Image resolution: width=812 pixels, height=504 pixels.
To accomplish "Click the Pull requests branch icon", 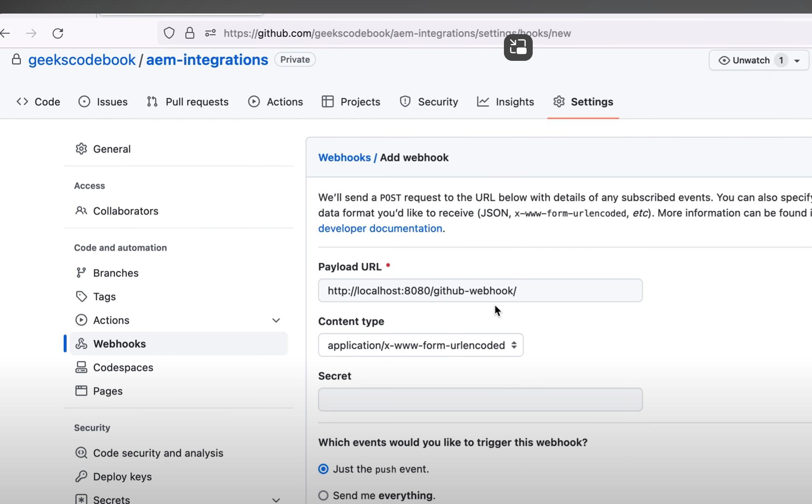I will pyautogui.click(x=152, y=102).
